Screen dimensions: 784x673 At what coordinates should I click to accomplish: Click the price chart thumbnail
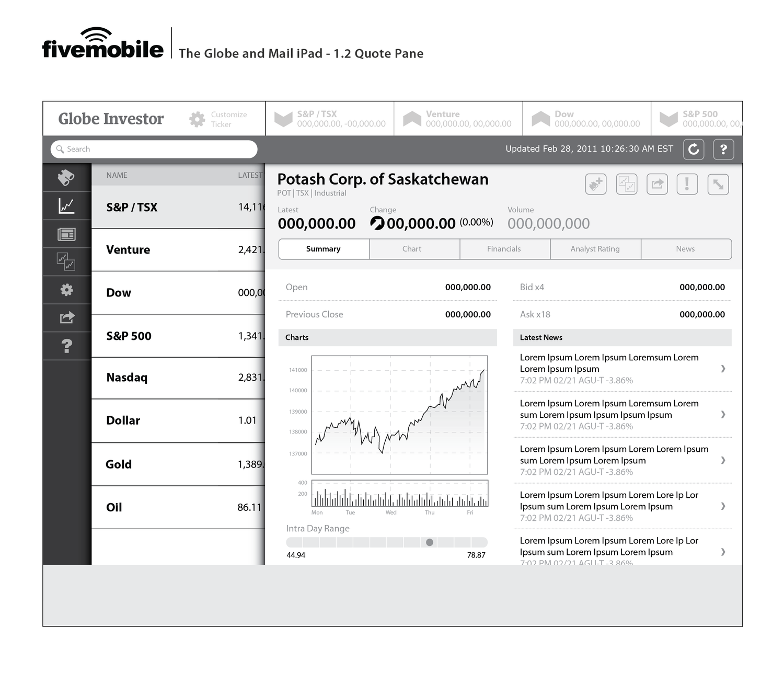pos(399,415)
